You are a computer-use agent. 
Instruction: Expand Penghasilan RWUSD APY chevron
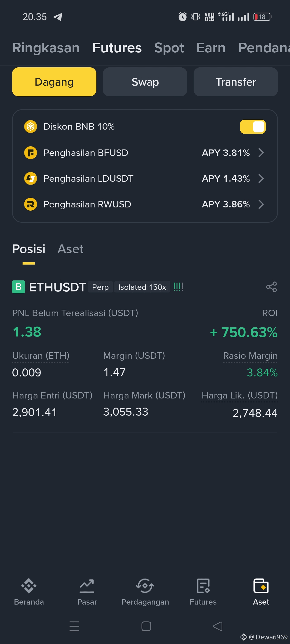coord(261,204)
